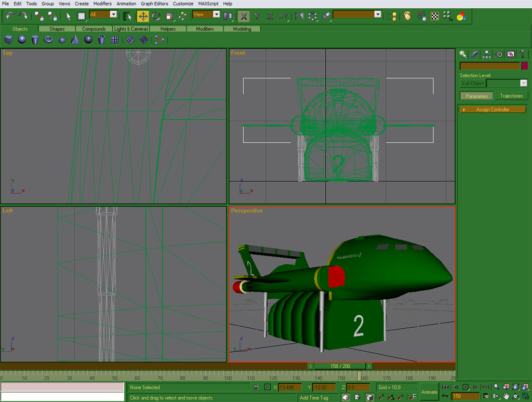This screenshot has height=402, width=532.
Task: Create a Torus primitive
Action: point(48,39)
